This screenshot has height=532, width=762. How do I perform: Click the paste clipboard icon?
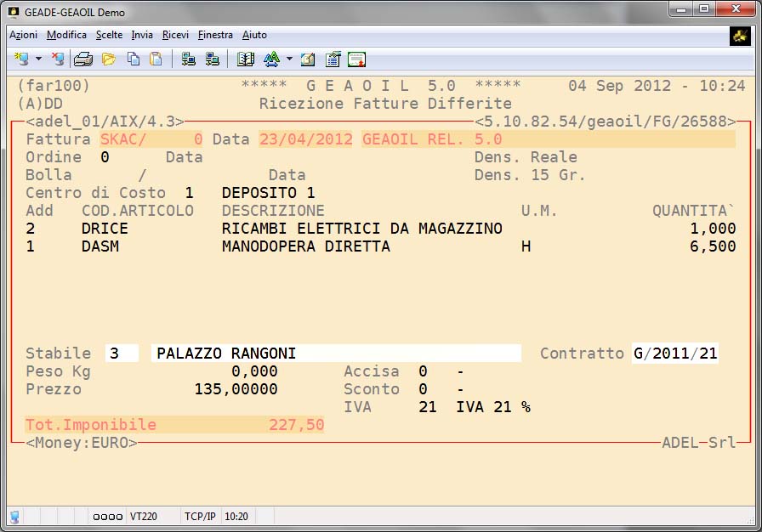click(156, 59)
